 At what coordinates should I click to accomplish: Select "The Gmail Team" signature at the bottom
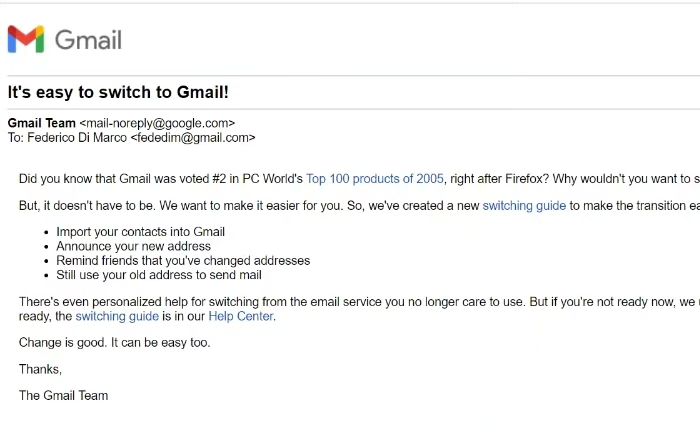pos(63,396)
